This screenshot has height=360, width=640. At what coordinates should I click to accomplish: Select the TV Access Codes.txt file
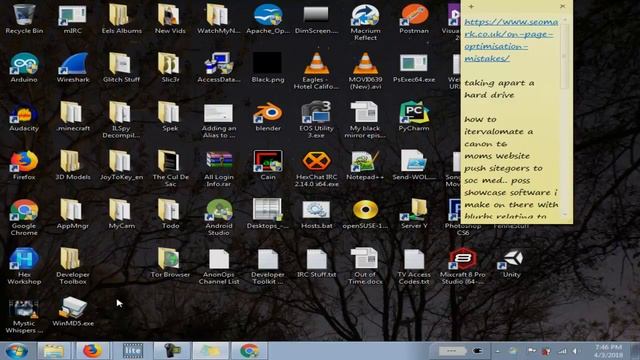coord(414,266)
